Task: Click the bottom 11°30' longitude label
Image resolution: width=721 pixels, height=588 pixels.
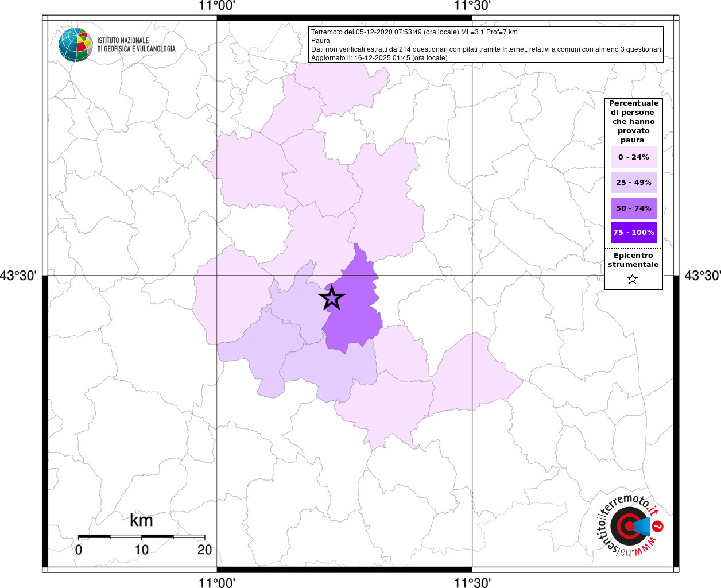Action: coord(472,582)
